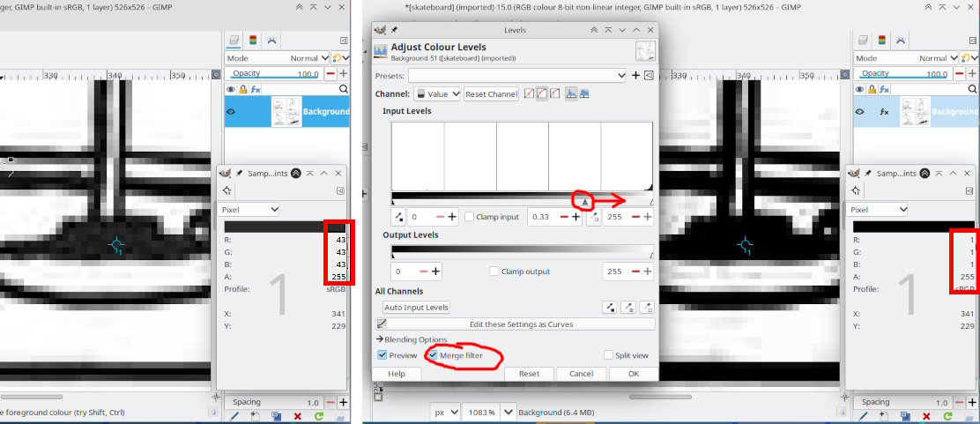Click the input black point eyedropper
This screenshot has width=980, height=424.
399,217
